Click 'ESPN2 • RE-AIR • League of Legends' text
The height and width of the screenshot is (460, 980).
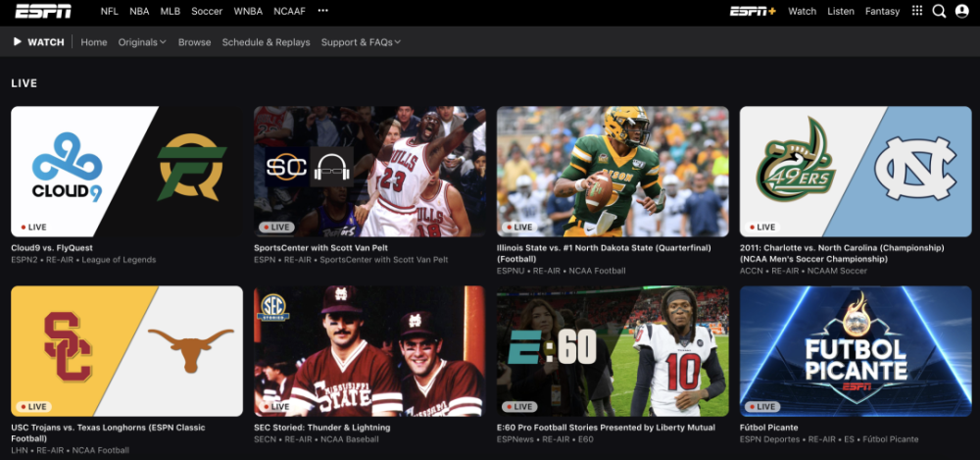click(83, 260)
